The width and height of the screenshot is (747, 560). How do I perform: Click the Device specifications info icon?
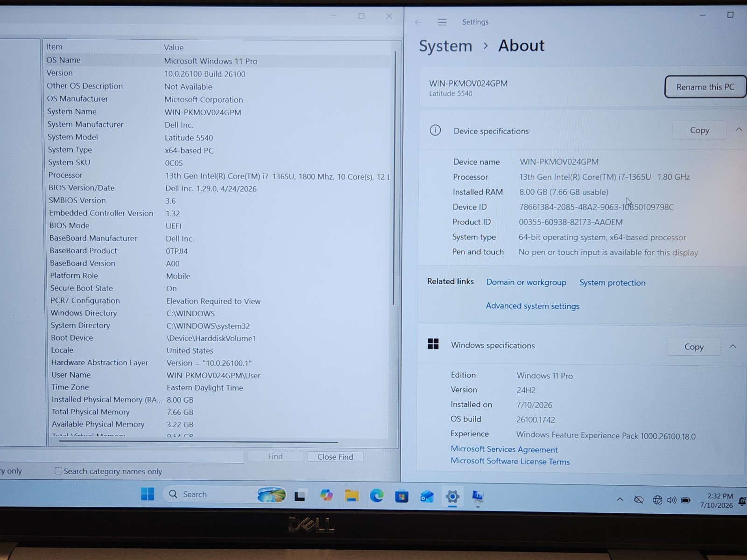pos(435,130)
